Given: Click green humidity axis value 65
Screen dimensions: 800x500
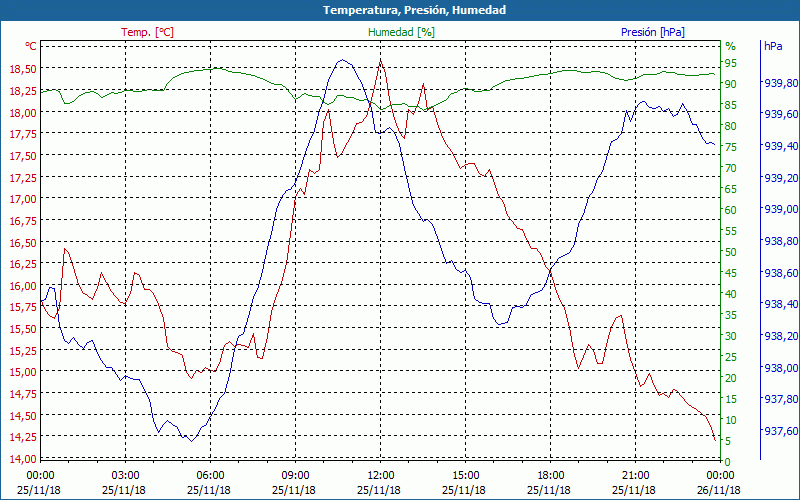Looking at the screenshot, I should tap(731, 189).
